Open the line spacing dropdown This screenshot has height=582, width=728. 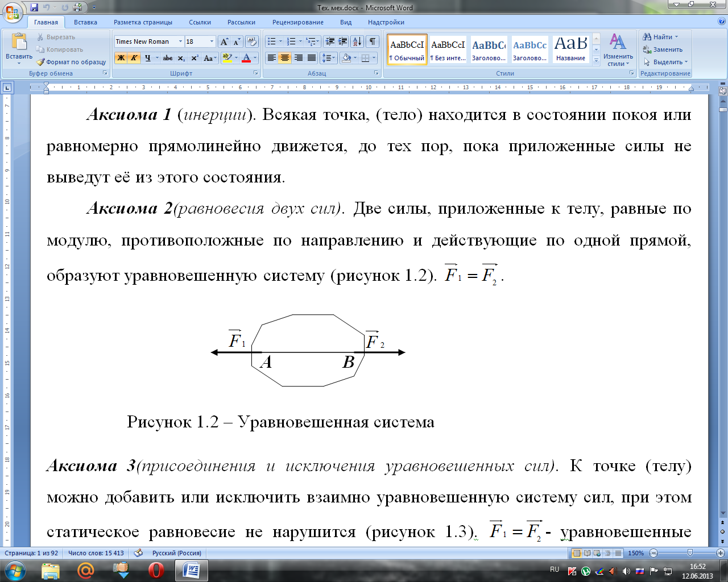329,58
